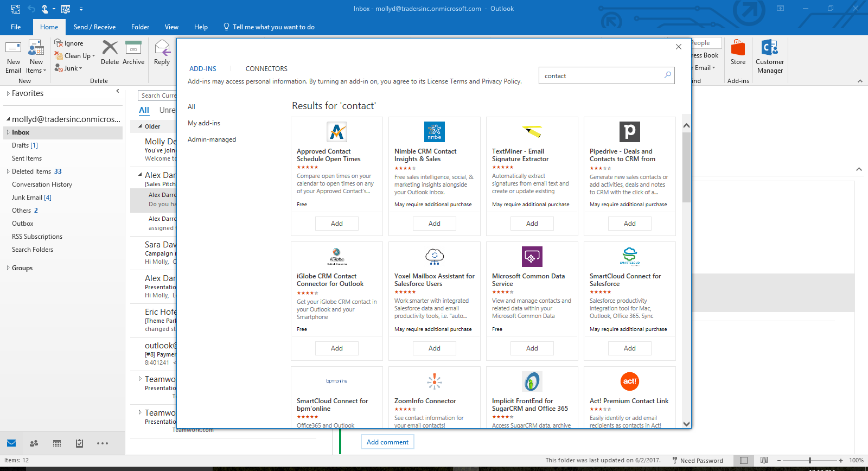Add the Approved Contact Schedule add-in

click(337, 224)
